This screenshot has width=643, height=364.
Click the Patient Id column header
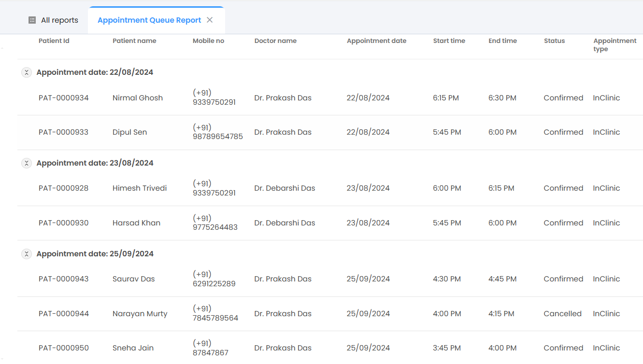[54, 41]
